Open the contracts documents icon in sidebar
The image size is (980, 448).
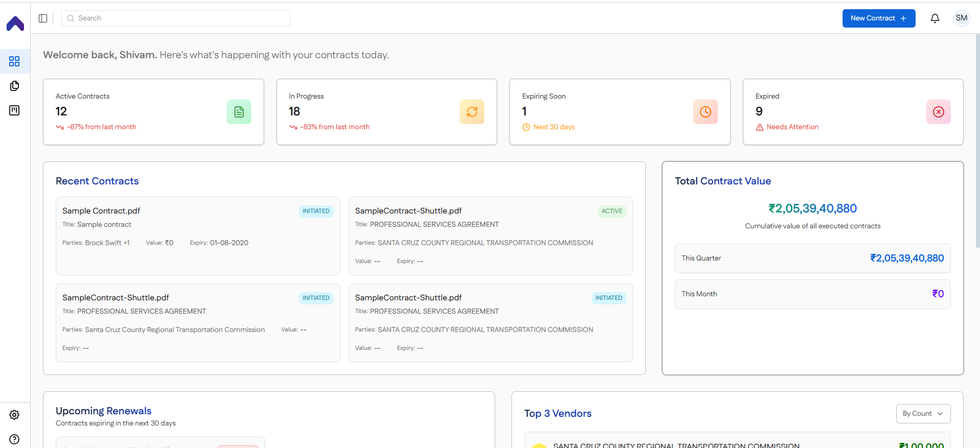pyautogui.click(x=14, y=86)
